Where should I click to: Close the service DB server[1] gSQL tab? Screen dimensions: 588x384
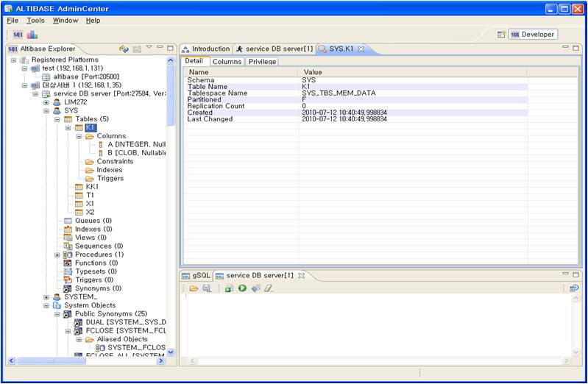click(x=301, y=276)
